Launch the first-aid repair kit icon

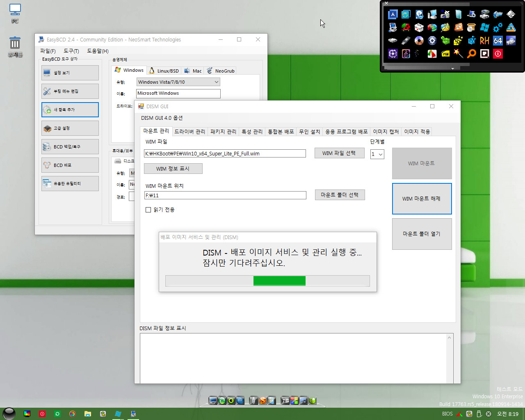point(419,27)
